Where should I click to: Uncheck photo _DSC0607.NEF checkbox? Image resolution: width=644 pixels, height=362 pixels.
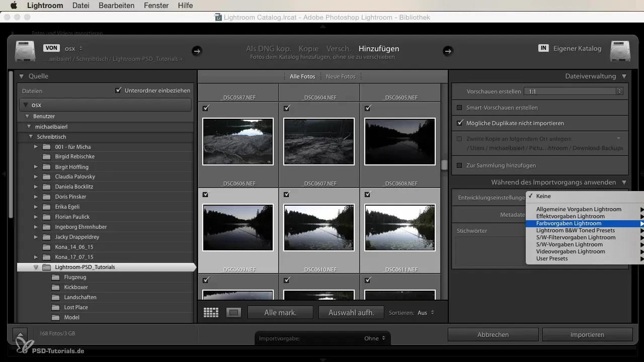click(x=286, y=108)
